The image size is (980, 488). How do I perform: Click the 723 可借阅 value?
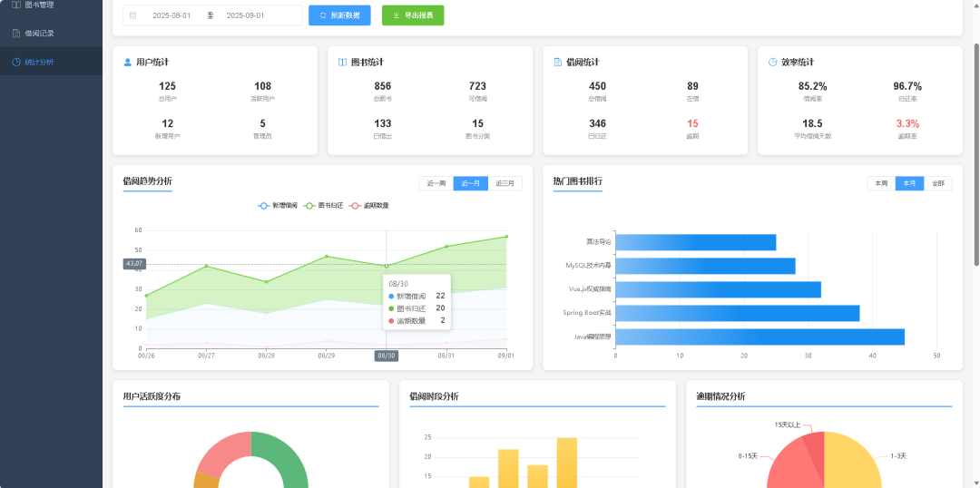coord(477,86)
